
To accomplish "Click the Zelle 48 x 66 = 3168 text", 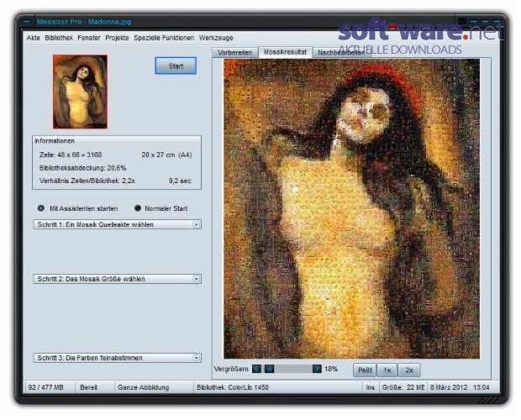I will (71, 155).
